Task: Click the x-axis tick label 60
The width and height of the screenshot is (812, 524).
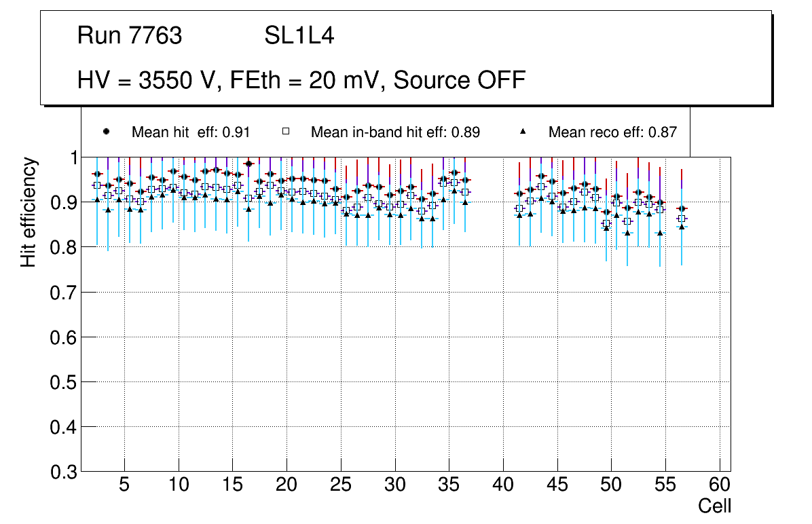Action: 720,485
